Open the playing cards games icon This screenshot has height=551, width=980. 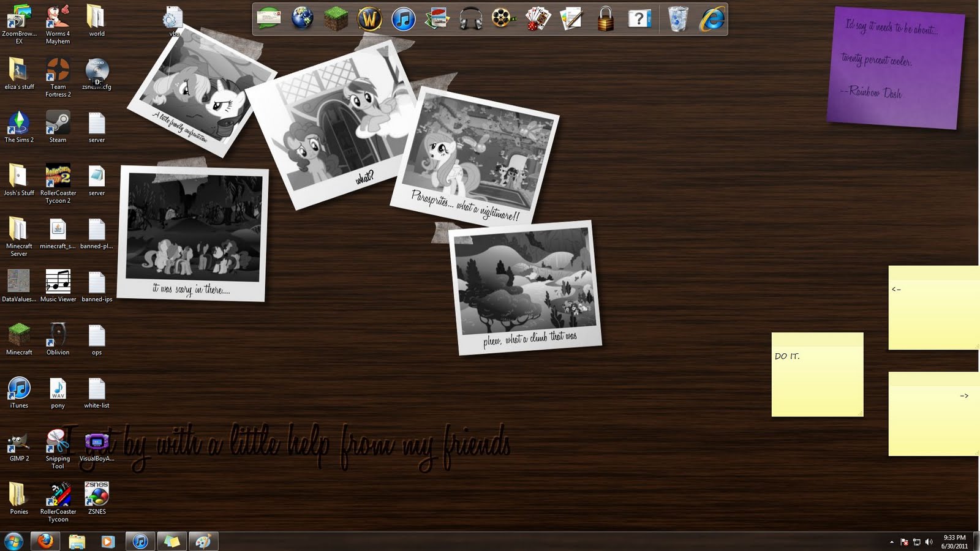(538, 19)
